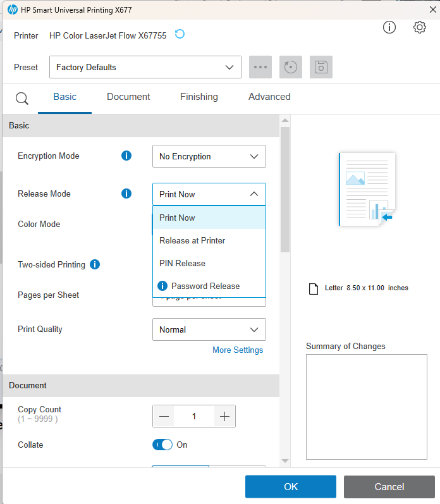Screen dimensions: 440x504
Task: Click the Summary of Changes box
Action: click(x=367, y=407)
